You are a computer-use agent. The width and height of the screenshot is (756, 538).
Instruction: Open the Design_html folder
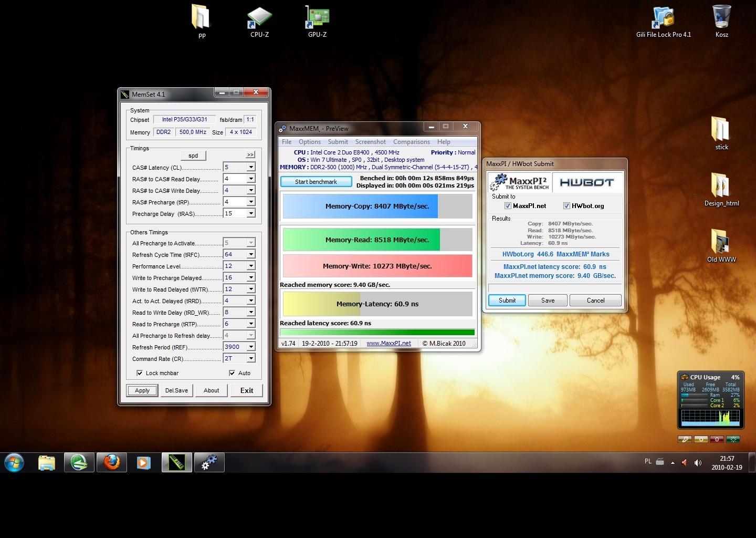[721, 190]
